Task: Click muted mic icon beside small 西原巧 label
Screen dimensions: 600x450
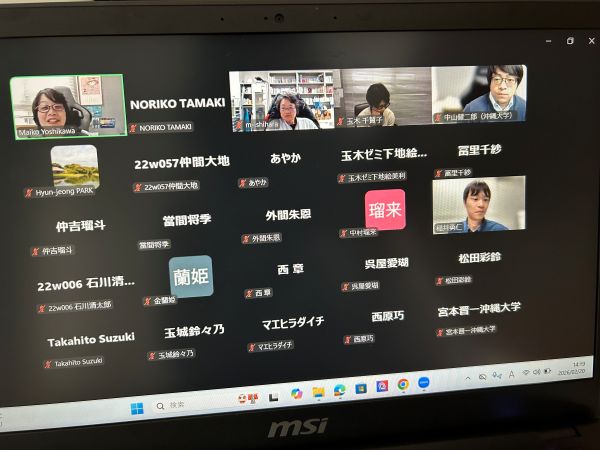Action: pos(347,340)
